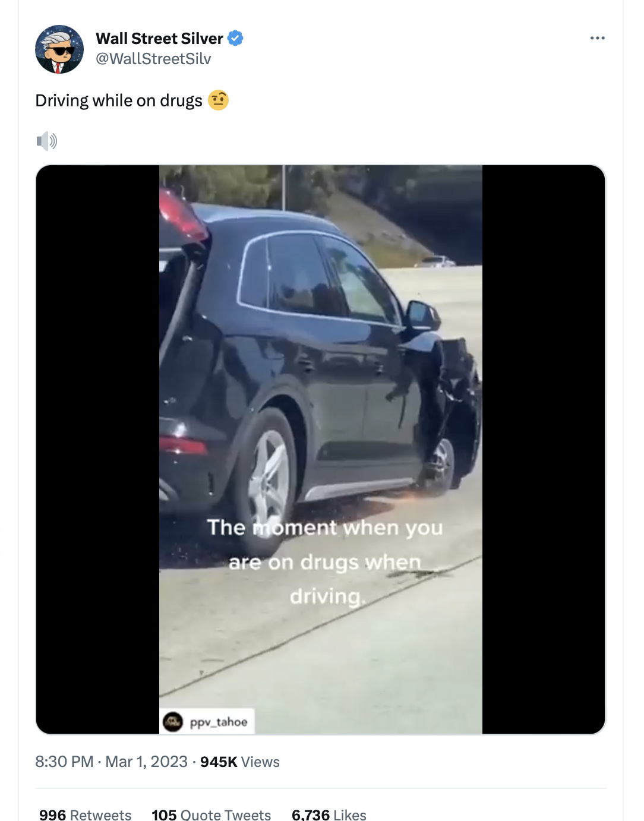Screen dimensions: 644x821
Task: Click the right black bar of video player
Action: click(x=544, y=449)
